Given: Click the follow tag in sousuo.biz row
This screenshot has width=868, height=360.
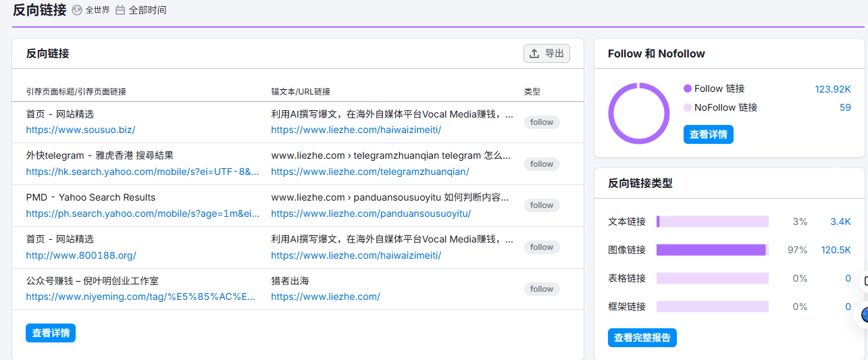Looking at the screenshot, I should coord(542,122).
